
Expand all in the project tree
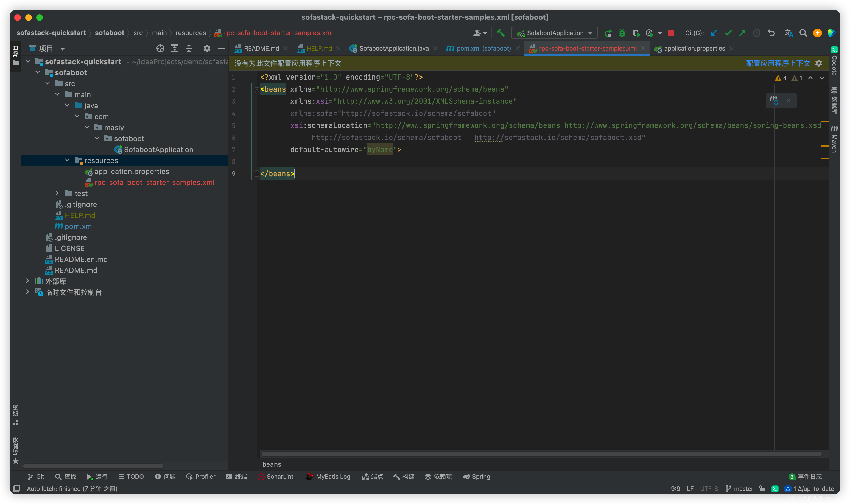pyautogui.click(x=175, y=49)
